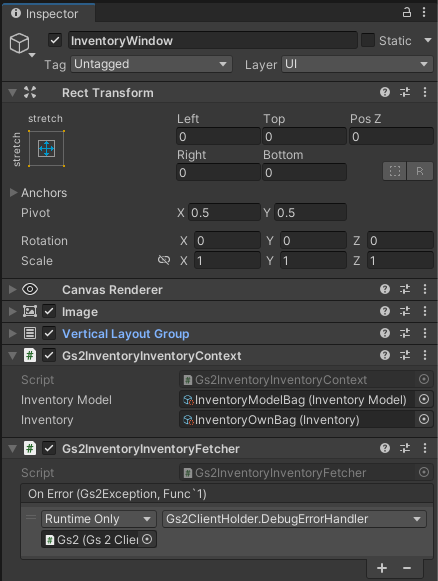Open object picker for Inventory Model field
Screen dimensions: 438x581
pos(424,399)
